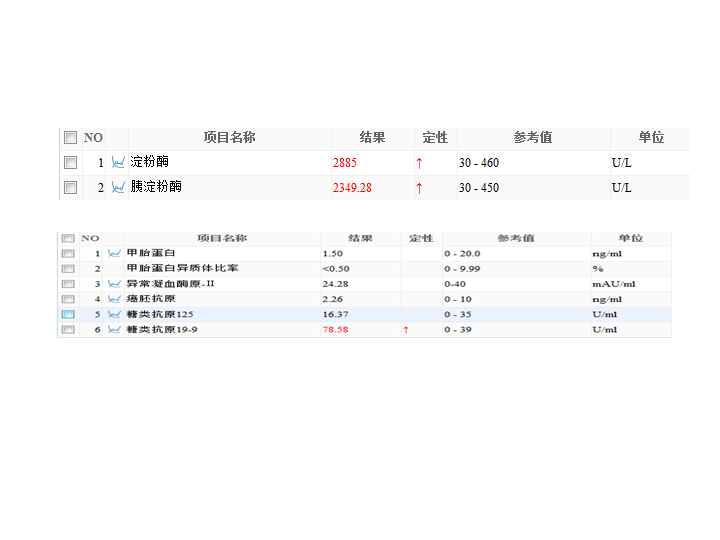Click the result value 2885
Viewport: 720px width, 540px height.
coord(345,163)
